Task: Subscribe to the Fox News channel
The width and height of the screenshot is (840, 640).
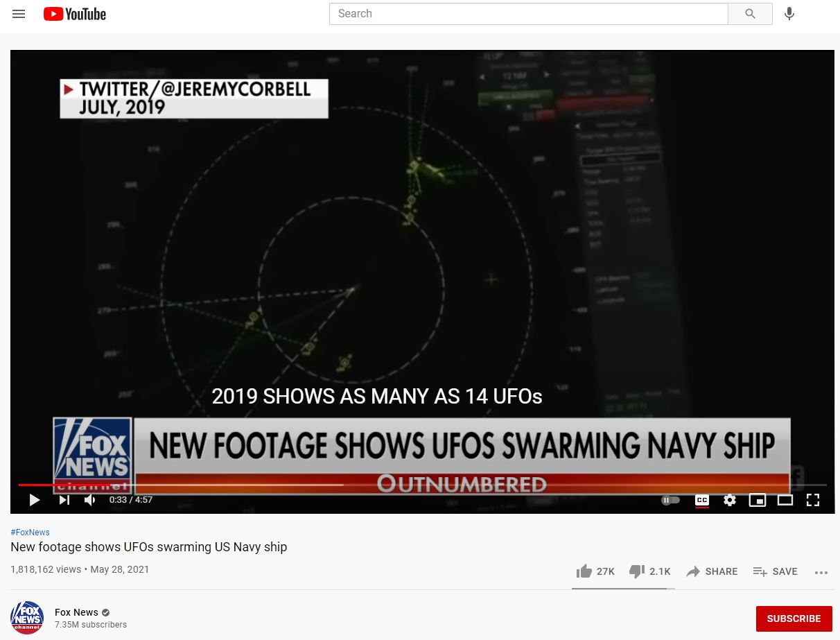Action: [794, 619]
